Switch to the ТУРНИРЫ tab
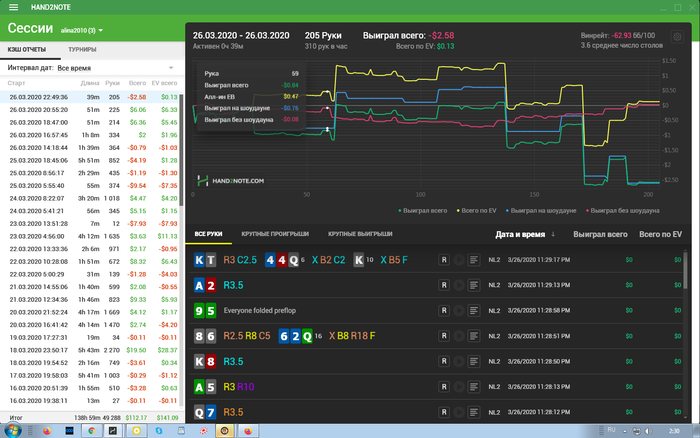 pyautogui.click(x=82, y=50)
